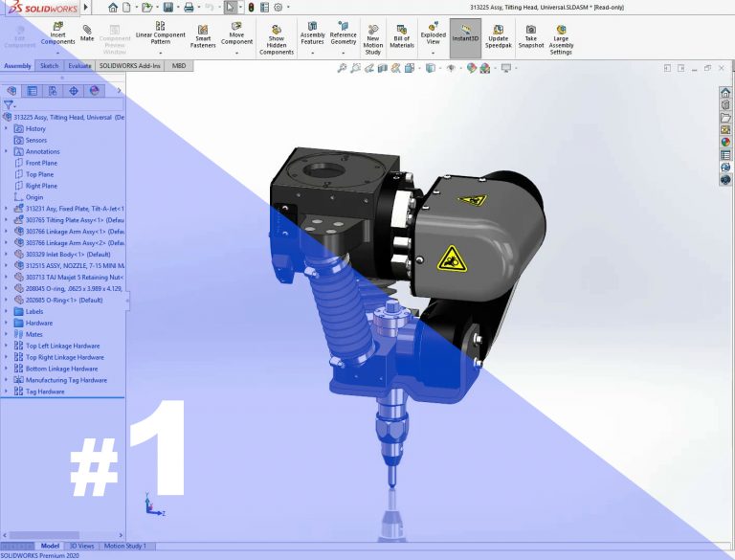Select the Mate tool

87,36
